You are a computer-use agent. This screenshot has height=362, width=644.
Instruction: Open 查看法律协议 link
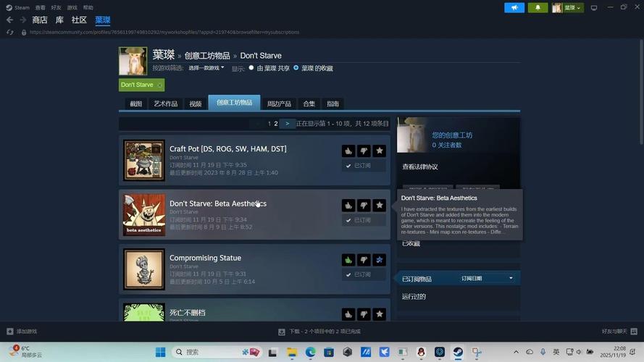click(419, 167)
